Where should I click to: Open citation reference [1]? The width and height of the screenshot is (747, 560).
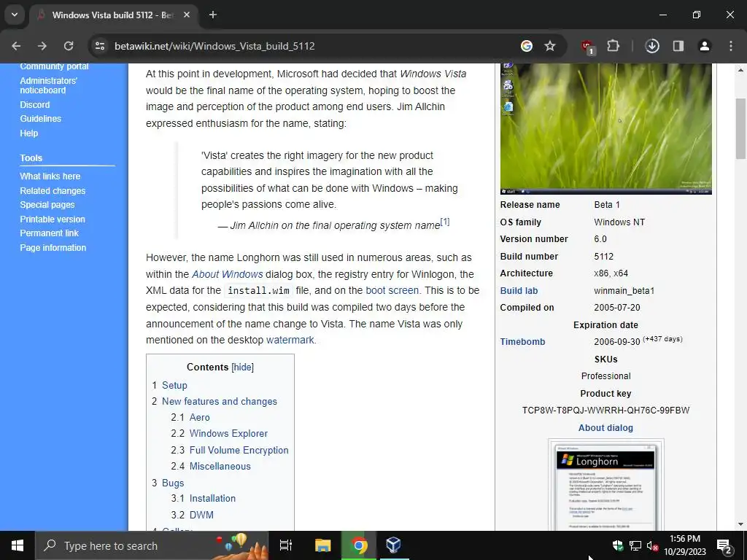(x=445, y=222)
